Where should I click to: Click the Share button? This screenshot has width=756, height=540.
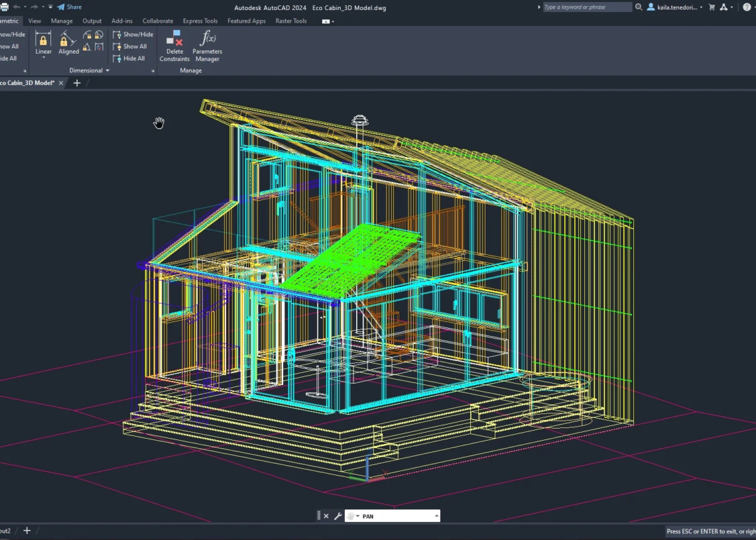click(70, 7)
